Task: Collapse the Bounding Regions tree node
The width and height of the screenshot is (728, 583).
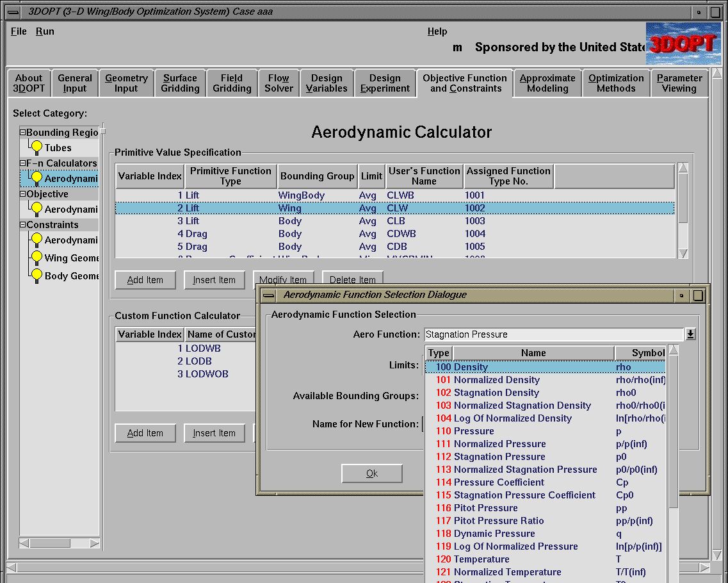Action: (x=22, y=133)
